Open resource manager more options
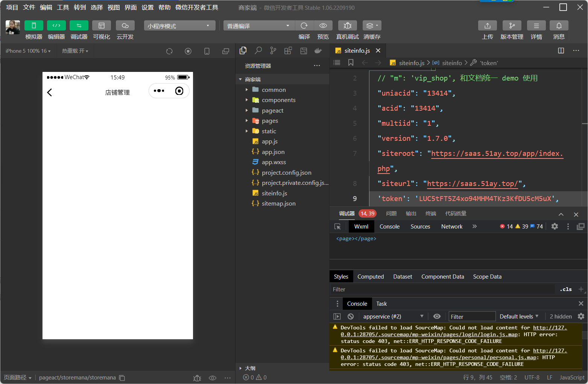The height and width of the screenshot is (384, 588). [317, 66]
